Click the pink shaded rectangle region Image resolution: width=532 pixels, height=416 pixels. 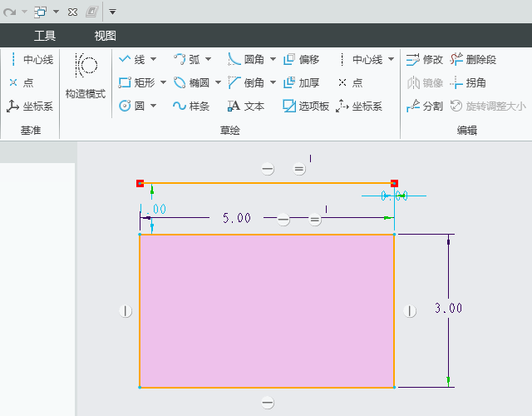(x=267, y=310)
